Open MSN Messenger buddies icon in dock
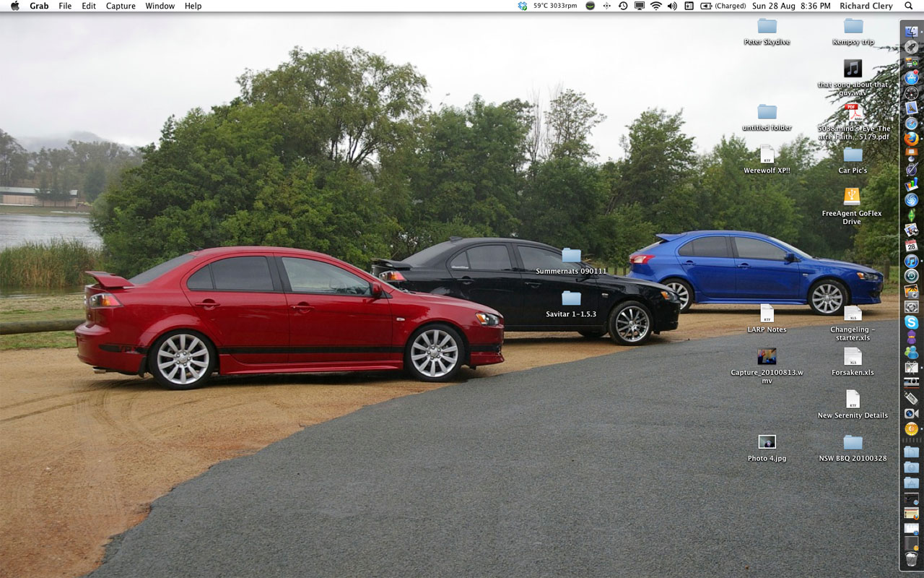The width and height of the screenshot is (924, 578). pyautogui.click(x=911, y=352)
